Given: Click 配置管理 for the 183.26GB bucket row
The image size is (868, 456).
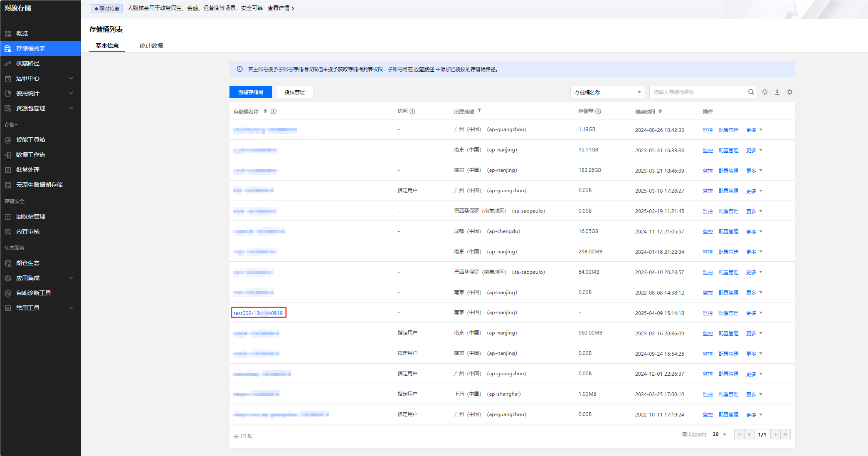Looking at the screenshot, I should tap(728, 171).
